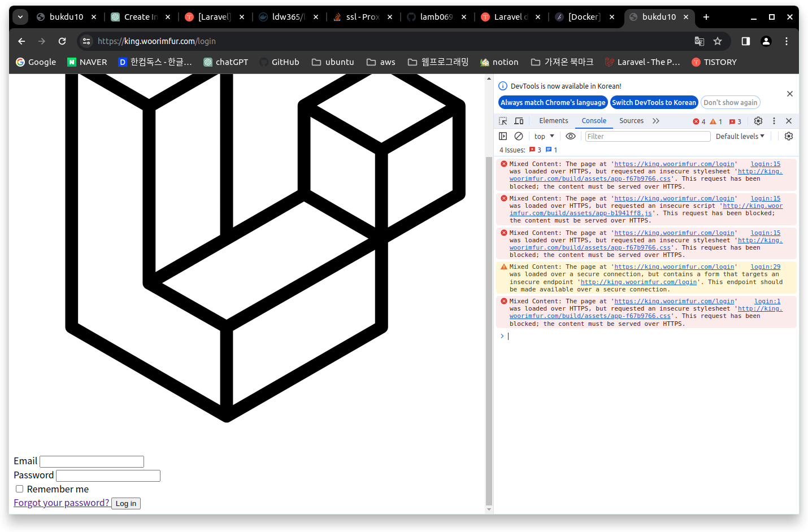Open the Forgot your password link
The width and height of the screenshot is (808, 532).
(61, 503)
